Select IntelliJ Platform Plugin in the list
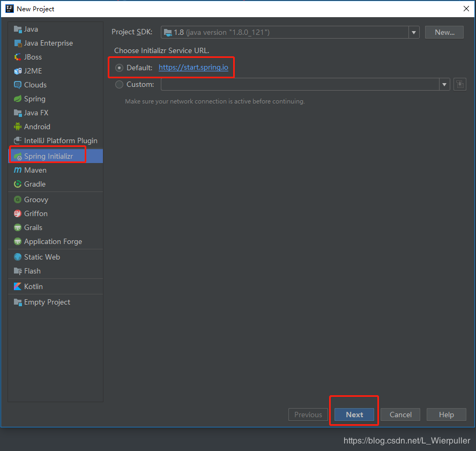Screen dimensions: 476x451 (56, 141)
